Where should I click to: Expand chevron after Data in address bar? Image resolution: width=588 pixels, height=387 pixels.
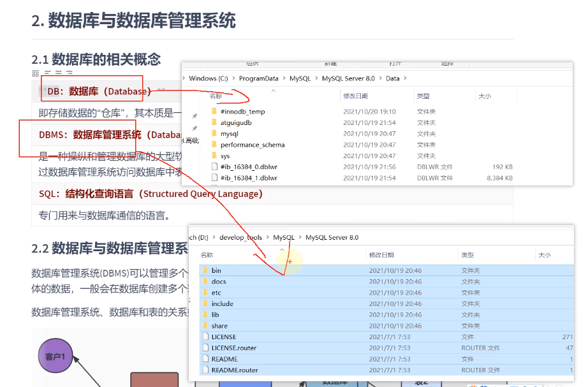click(405, 78)
